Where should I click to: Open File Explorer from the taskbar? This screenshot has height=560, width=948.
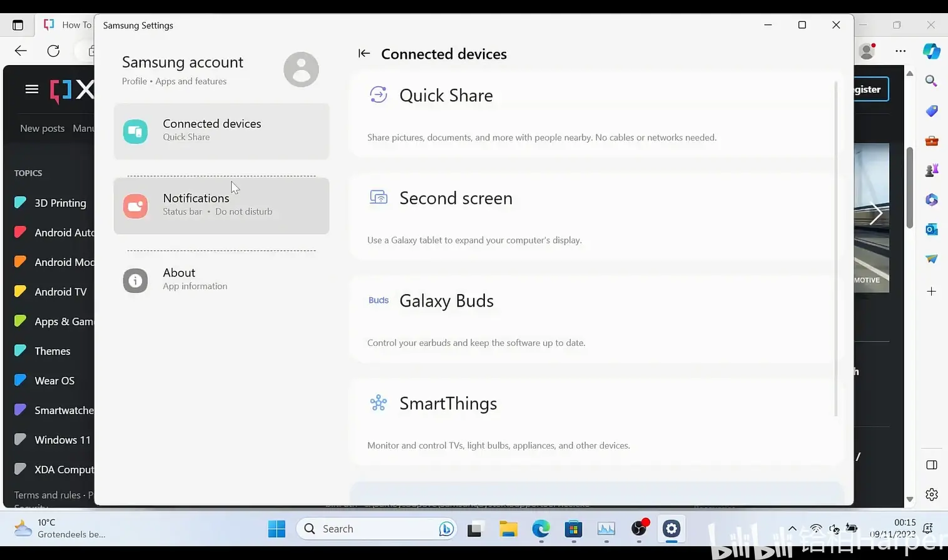pos(508,529)
